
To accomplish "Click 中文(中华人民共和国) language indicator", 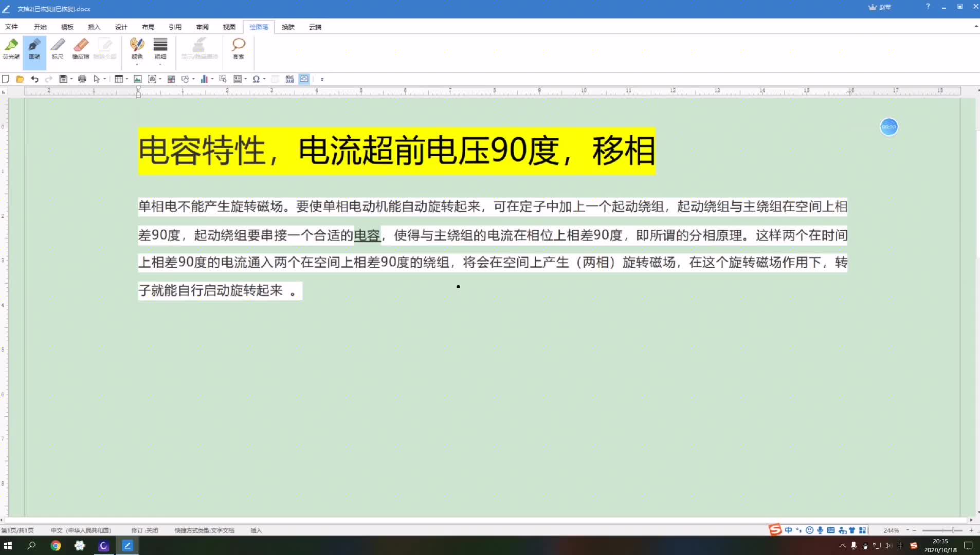I will point(81,530).
